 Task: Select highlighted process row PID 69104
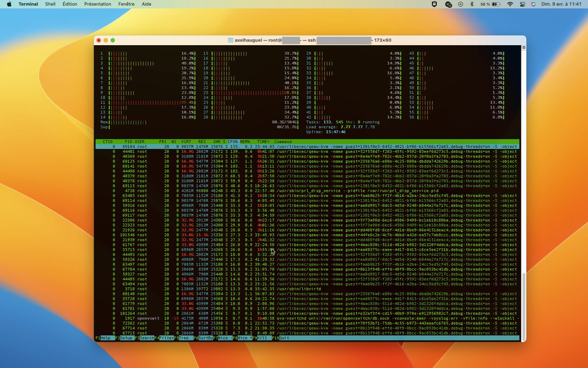[x=307, y=146]
